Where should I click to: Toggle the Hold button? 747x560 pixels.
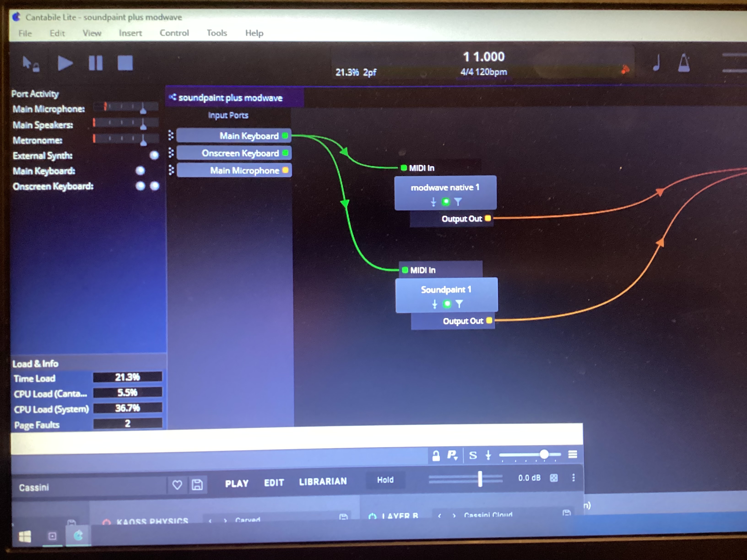pyautogui.click(x=385, y=480)
